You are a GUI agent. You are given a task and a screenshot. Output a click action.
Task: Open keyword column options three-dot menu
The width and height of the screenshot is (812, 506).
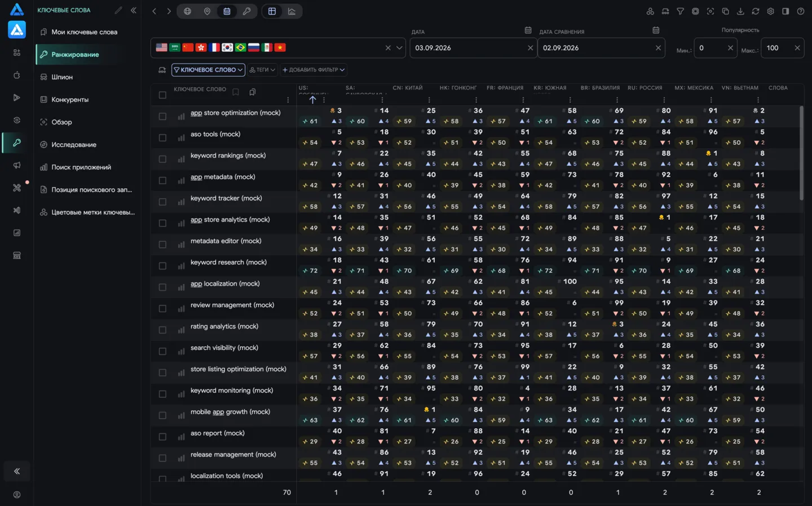(x=288, y=100)
